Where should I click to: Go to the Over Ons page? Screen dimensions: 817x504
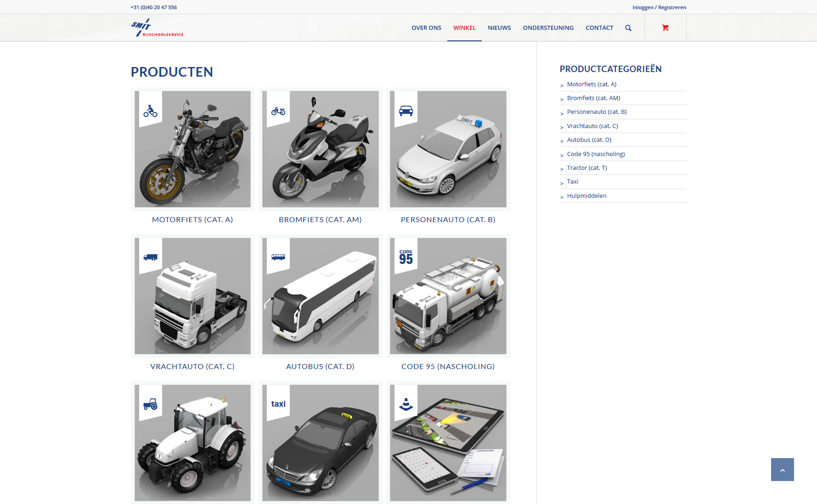point(426,28)
